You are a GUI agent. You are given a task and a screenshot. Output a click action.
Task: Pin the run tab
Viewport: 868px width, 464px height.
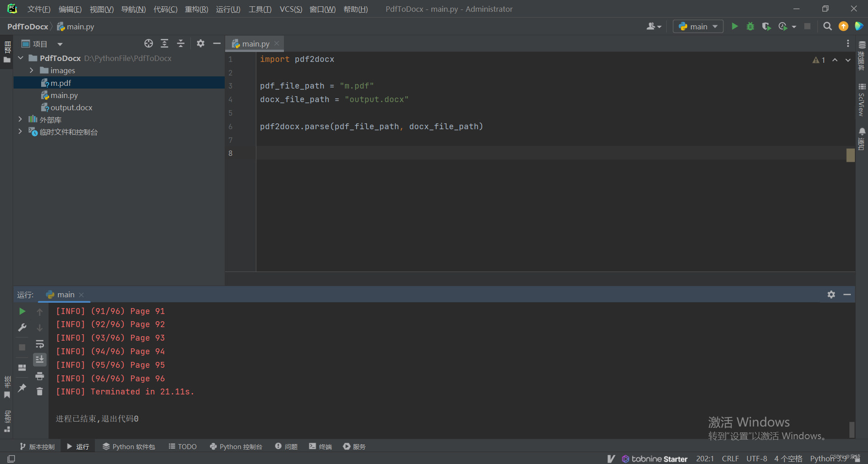[22, 388]
